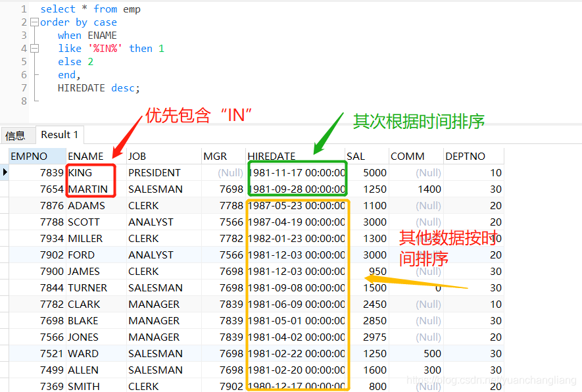The image size is (582, 392).
Task: Click the ADAMS name cell
Action: point(96,205)
